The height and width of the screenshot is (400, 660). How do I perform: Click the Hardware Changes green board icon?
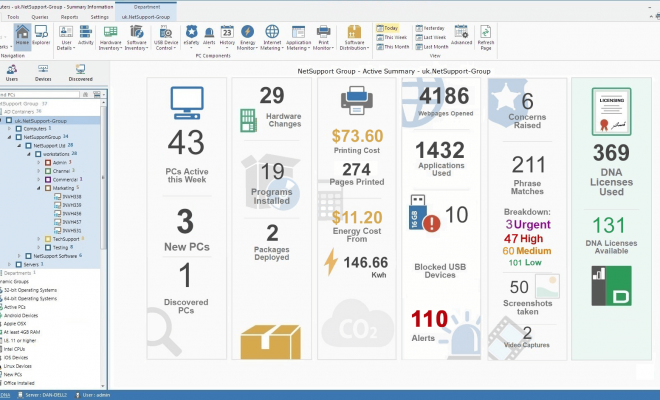(x=248, y=120)
